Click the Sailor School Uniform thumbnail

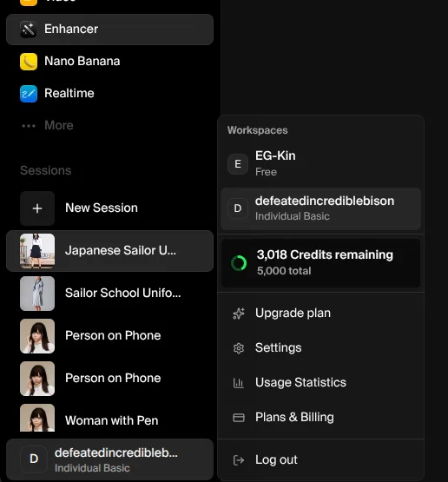(37, 294)
